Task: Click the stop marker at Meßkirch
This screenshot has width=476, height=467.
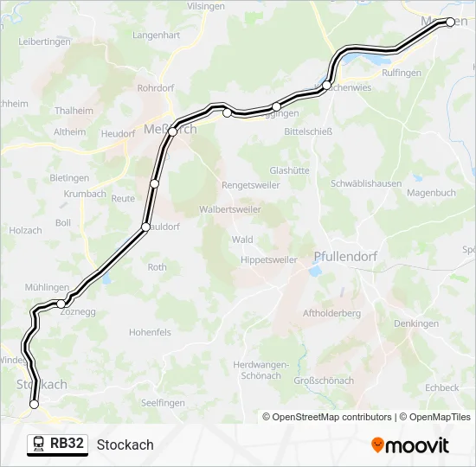Action: [172, 131]
